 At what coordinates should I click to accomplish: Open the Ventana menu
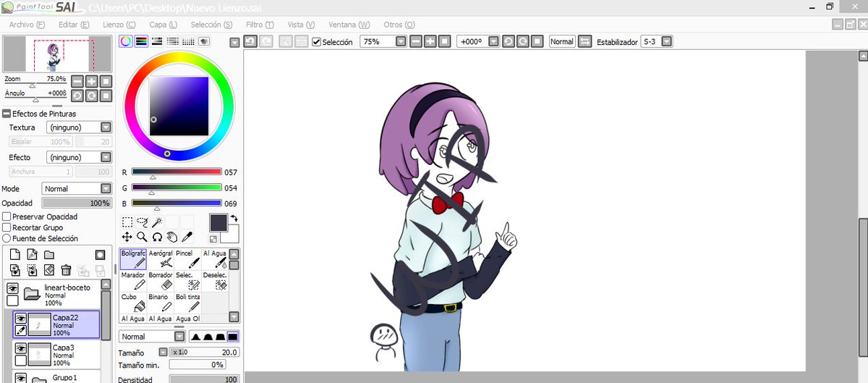click(x=349, y=25)
